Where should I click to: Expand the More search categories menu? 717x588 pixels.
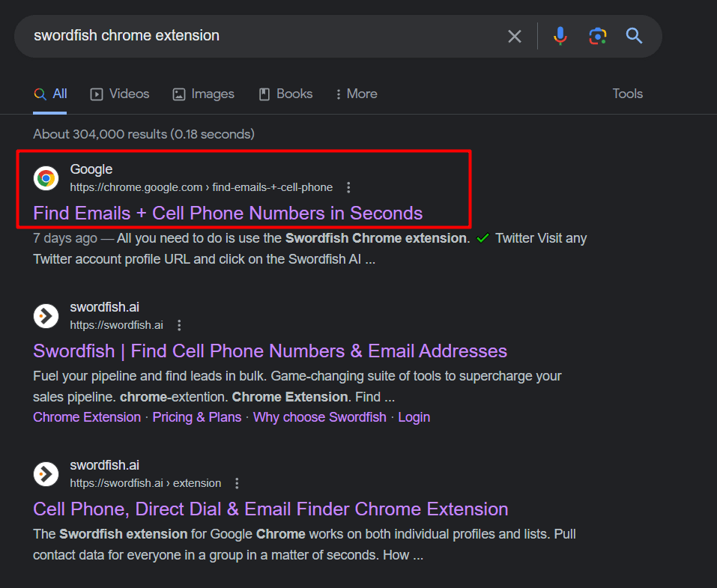click(x=356, y=94)
